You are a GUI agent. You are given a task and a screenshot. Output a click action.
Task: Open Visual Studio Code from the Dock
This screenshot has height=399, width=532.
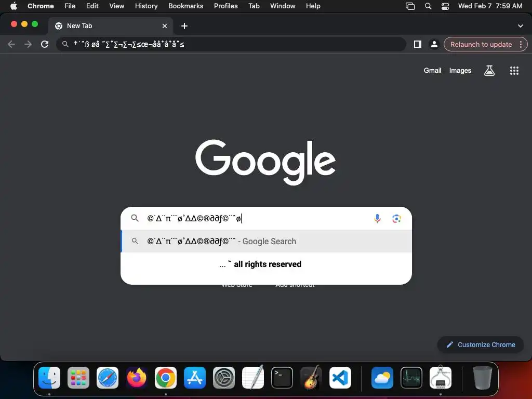(x=340, y=378)
